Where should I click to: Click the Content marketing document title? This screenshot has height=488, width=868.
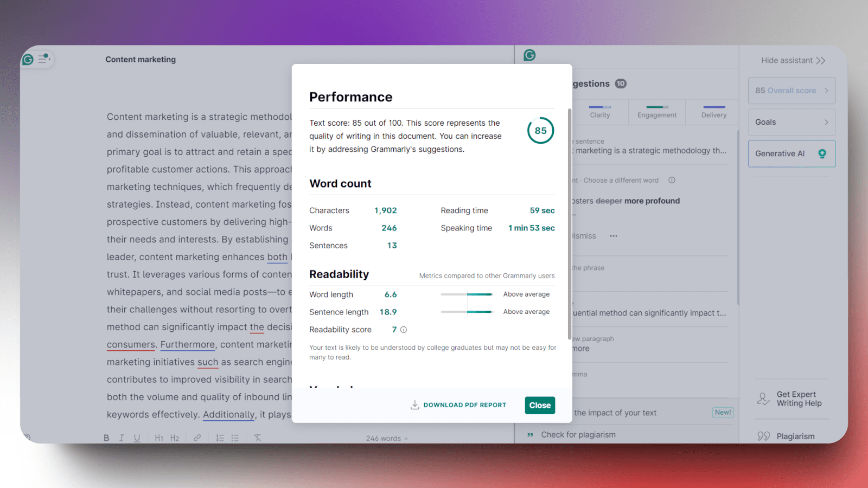(x=141, y=60)
